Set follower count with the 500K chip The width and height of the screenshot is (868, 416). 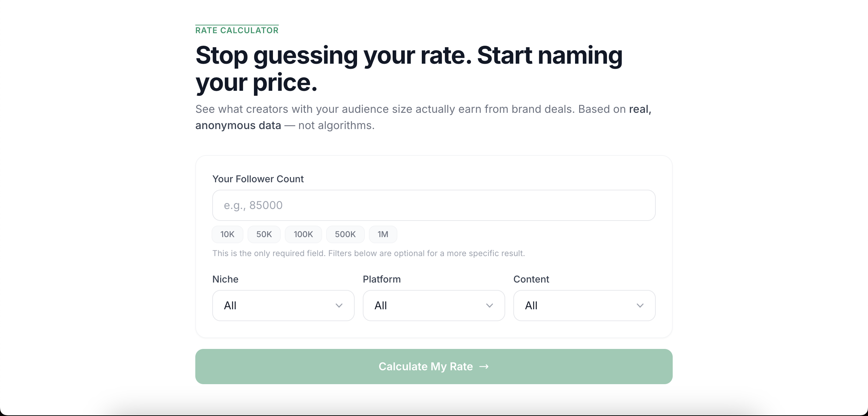tap(345, 234)
